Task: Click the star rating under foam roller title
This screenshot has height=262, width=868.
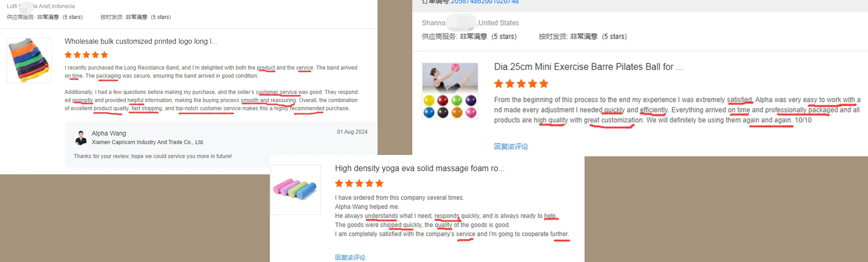Action: click(x=359, y=183)
